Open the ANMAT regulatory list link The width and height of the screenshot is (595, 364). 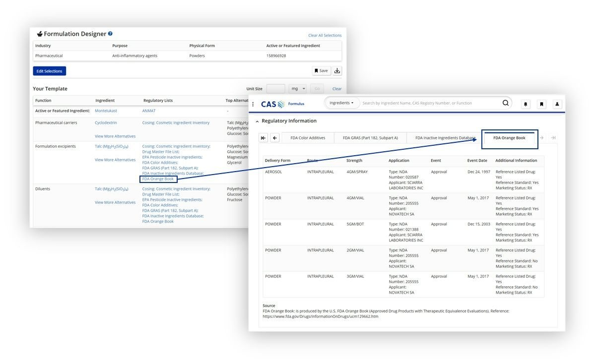149,111
